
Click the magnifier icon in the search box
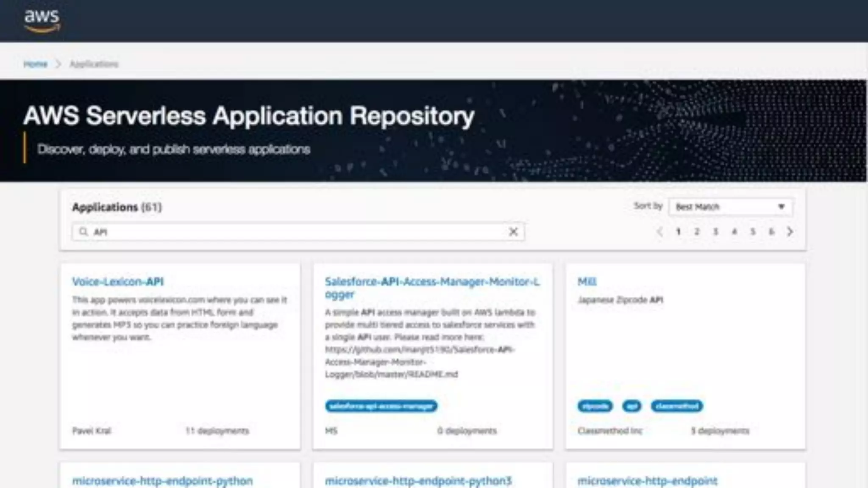pyautogui.click(x=83, y=232)
